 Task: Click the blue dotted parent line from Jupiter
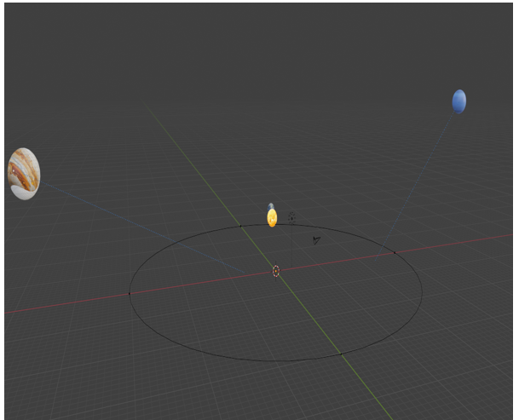[142, 227]
